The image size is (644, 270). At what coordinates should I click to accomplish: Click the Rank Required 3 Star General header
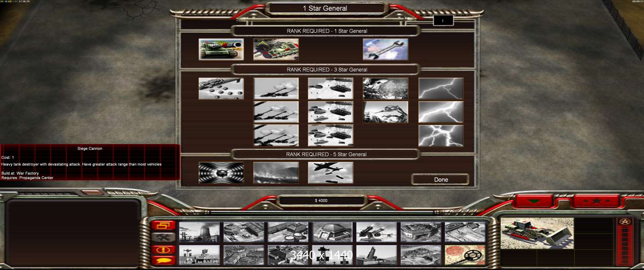coord(327,70)
